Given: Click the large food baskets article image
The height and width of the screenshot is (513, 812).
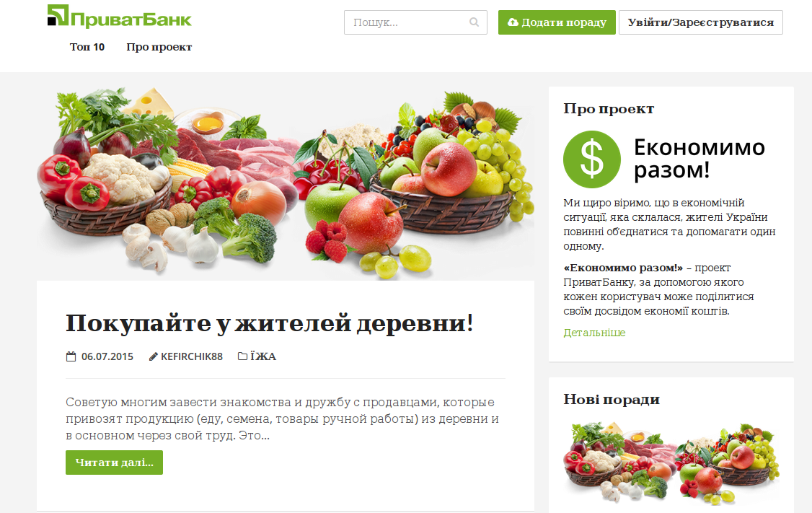Looking at the screenshot, I should pyautogui.click(x=286, y=183).
